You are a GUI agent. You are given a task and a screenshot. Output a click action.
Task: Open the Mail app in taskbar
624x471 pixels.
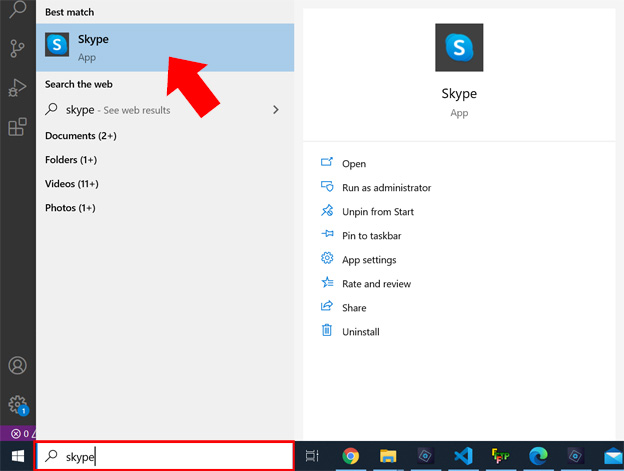pos(611,456)
